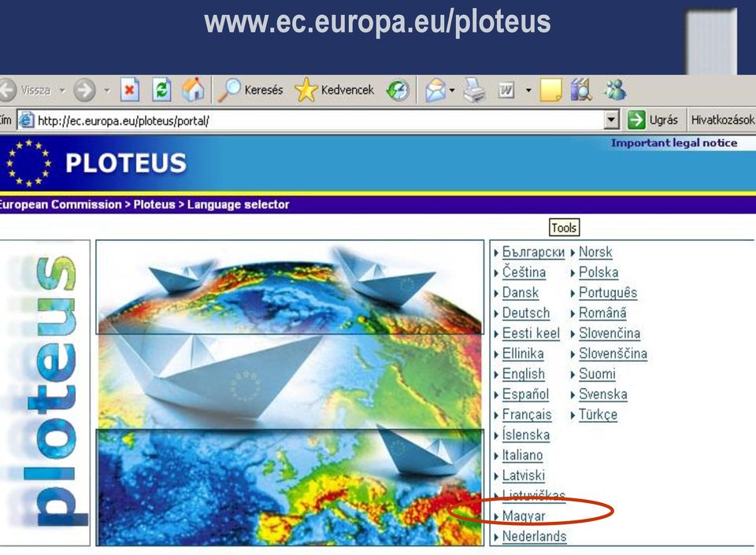
Task: Click the Tools button
Action: [564, 228]
